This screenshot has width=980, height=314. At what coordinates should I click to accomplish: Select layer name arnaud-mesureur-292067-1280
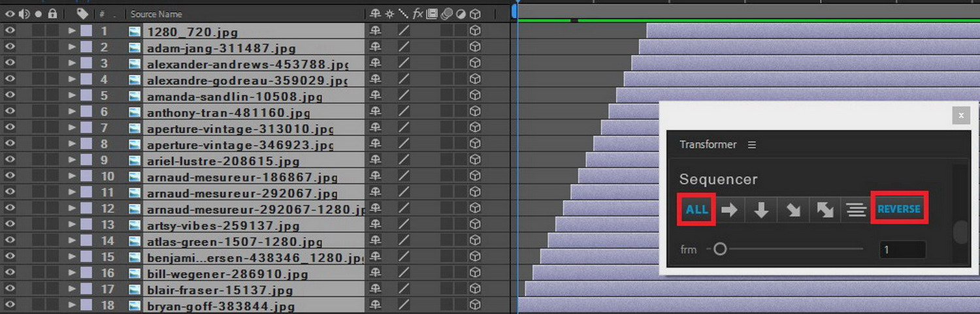[x=255, y=210]
